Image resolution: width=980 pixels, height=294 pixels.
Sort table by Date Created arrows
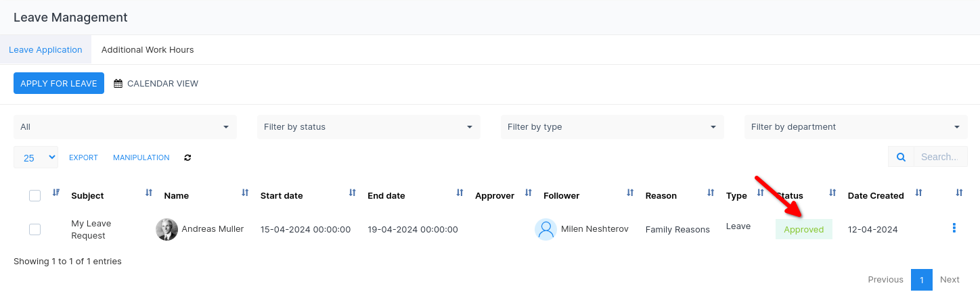pos(918,193)
